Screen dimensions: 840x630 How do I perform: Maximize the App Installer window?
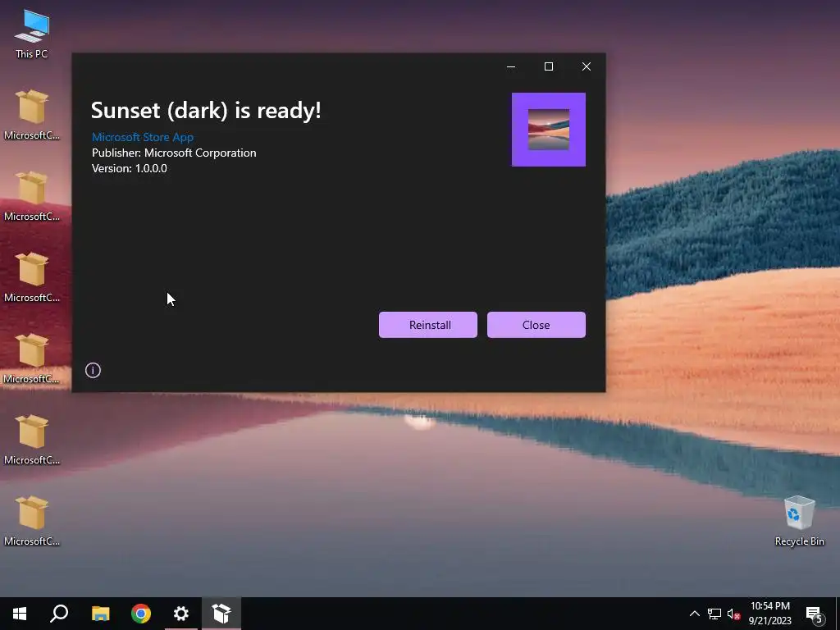(549, 66)
